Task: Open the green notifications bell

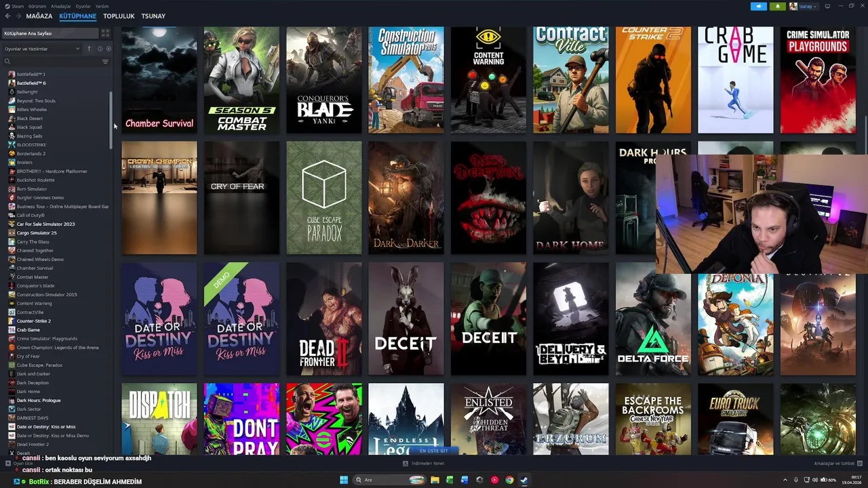Action: tap(777, 6)
